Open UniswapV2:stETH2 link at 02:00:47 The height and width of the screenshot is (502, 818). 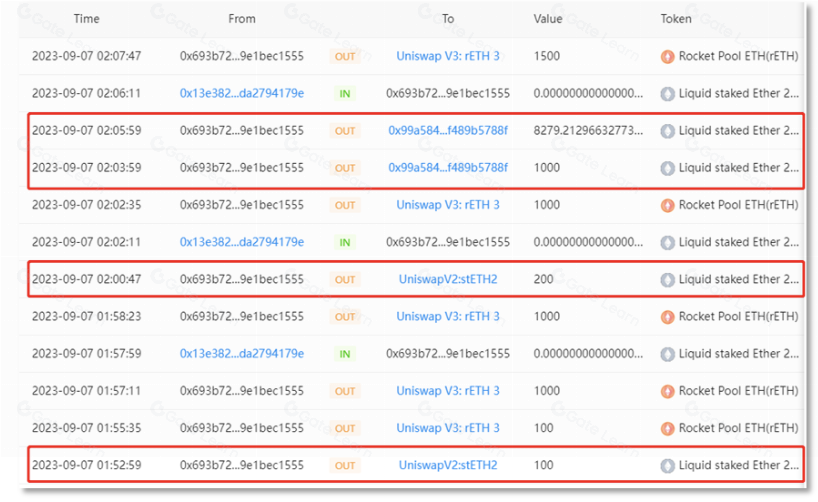[448, 279]
